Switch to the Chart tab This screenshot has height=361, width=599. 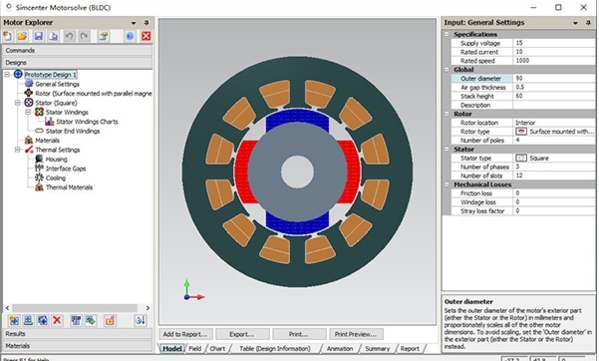pyautogui.click(x=217, y=348)
